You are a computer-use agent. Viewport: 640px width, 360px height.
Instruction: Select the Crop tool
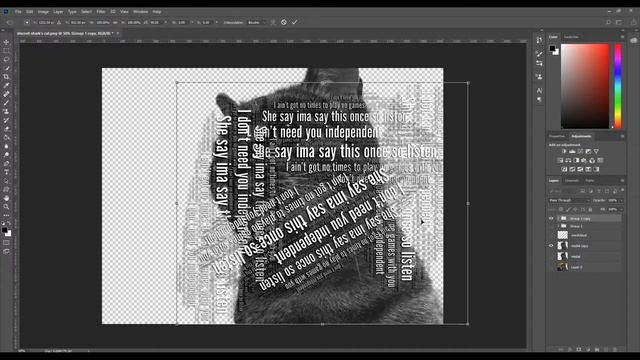(x=6, y=76)
